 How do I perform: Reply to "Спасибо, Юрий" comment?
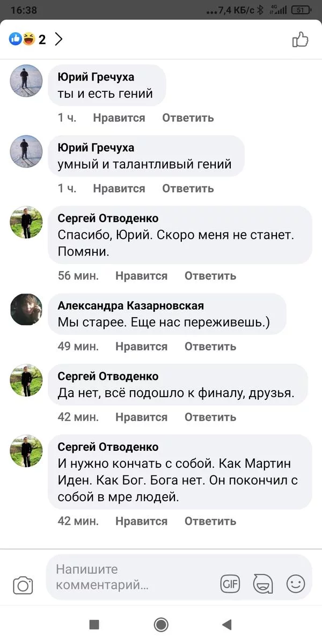[210, 276]
